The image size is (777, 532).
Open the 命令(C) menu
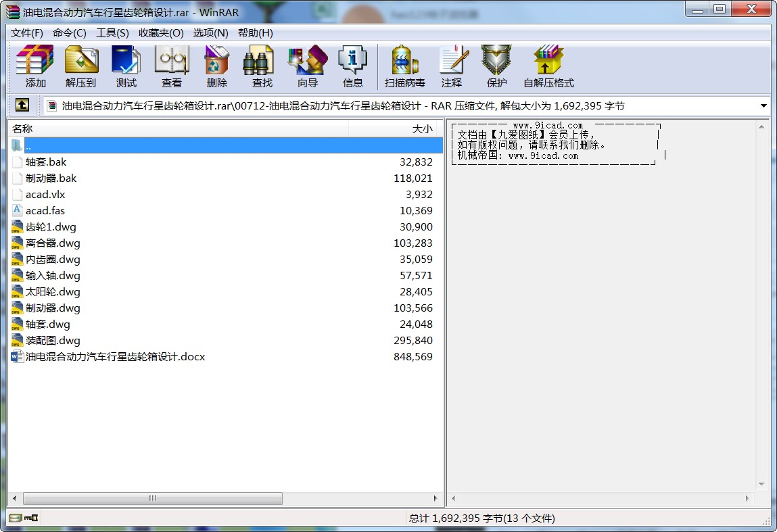pyautogui.click(x=70, y=32)
